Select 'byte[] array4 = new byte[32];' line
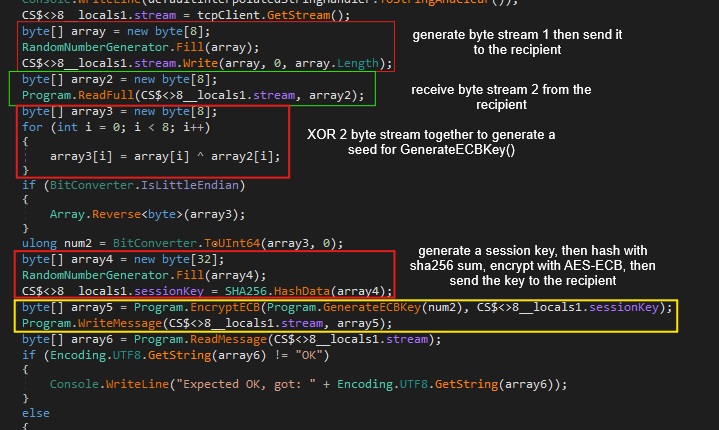 (123, 259)
